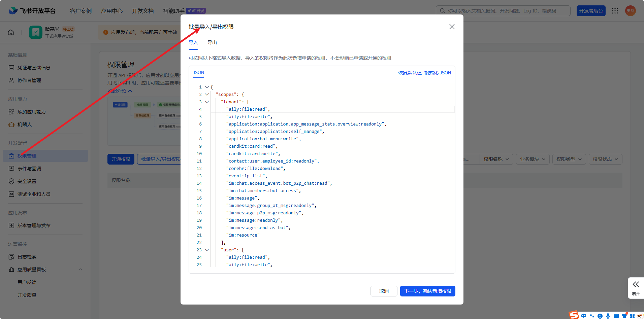Click the Feishu Open Platform logo
The height and width of the screenshot is (319, 644).
tap(32, 11)
